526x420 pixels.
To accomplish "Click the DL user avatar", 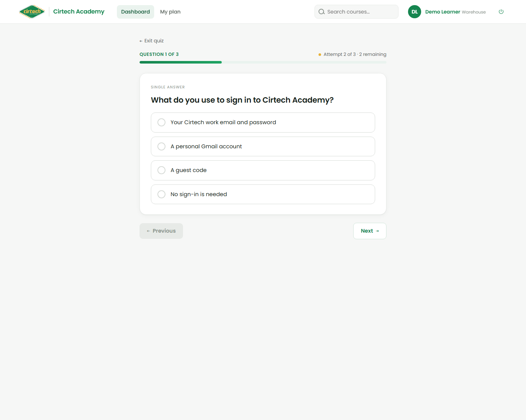I will point(415,12).
